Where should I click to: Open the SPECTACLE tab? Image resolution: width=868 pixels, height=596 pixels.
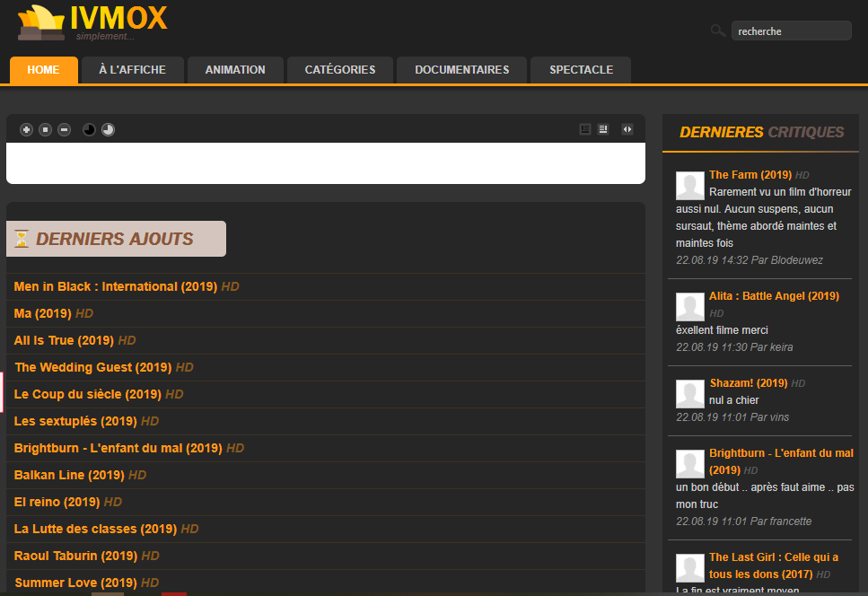(x=581, y=70)
